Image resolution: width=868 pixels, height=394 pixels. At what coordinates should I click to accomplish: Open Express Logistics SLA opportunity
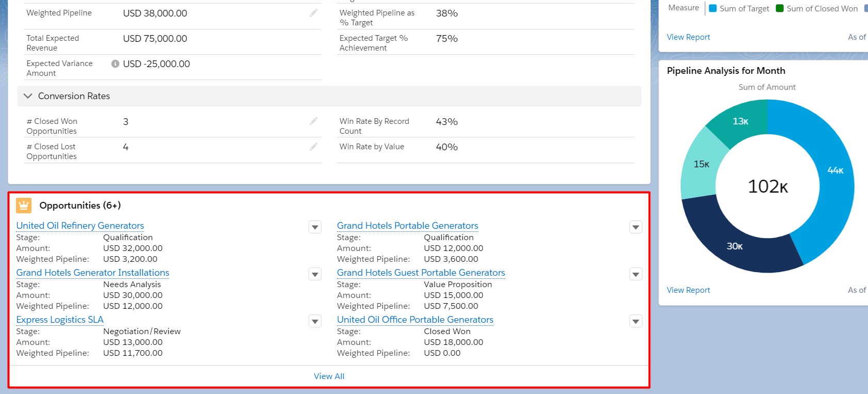60,320
